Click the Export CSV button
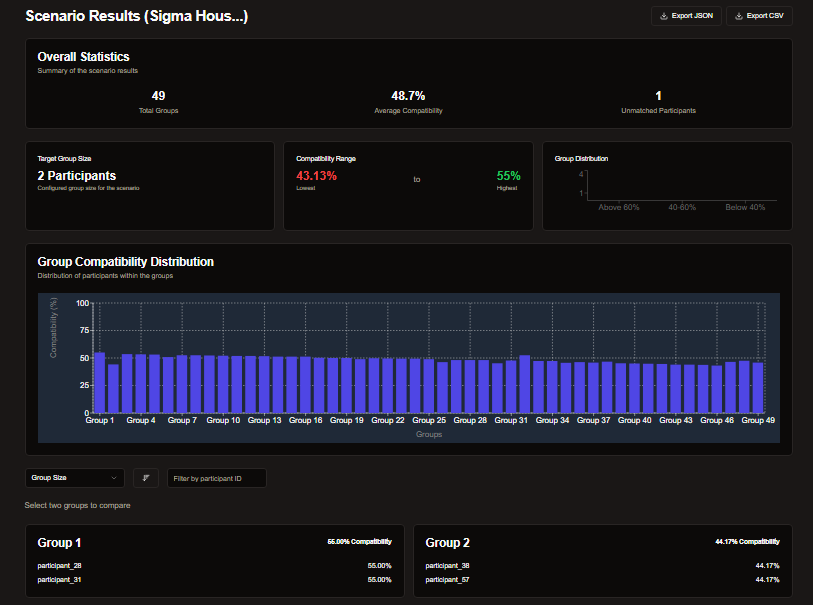813x605 pixels. click(x=759, y=16)
